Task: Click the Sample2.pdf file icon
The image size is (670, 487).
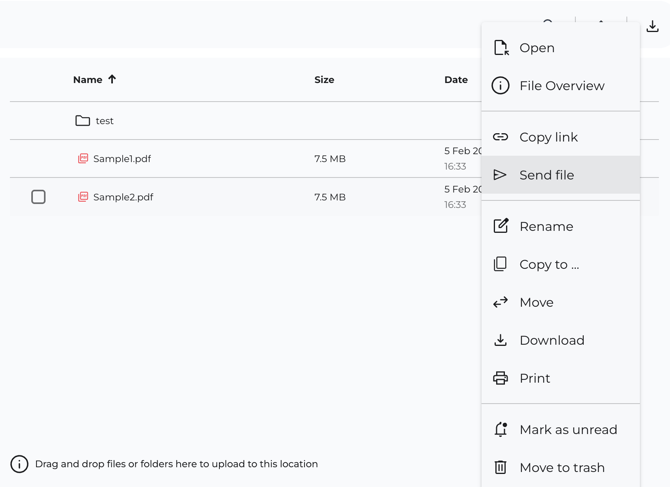Action: pos(83,197)
